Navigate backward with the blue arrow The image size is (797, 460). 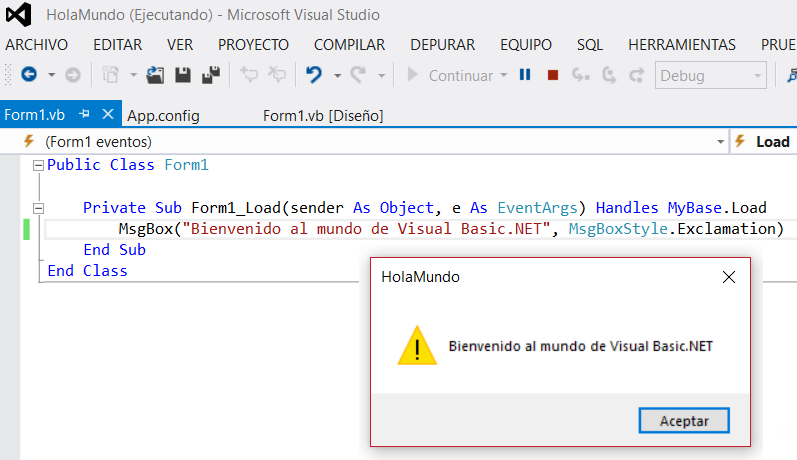pos(29,75)
